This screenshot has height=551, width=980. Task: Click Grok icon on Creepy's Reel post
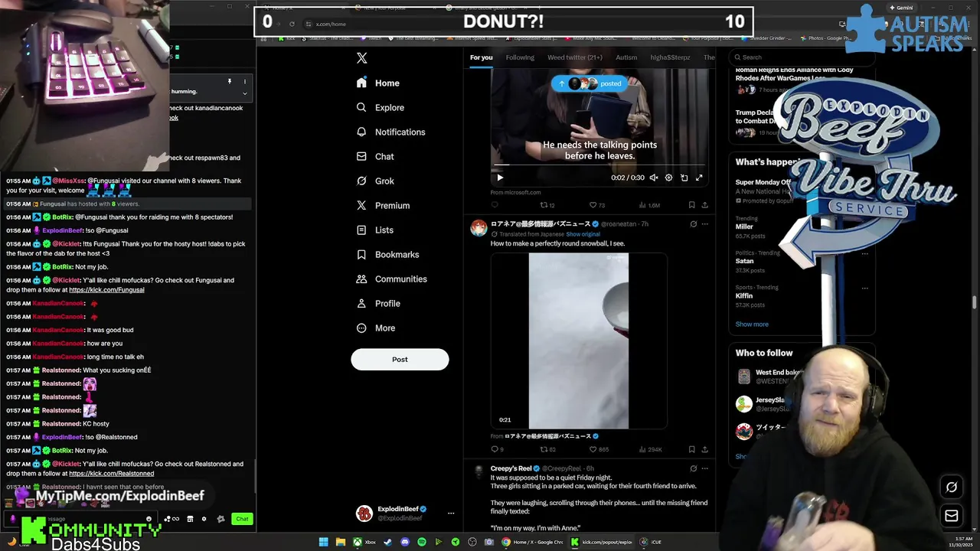[x=693, y=468]
